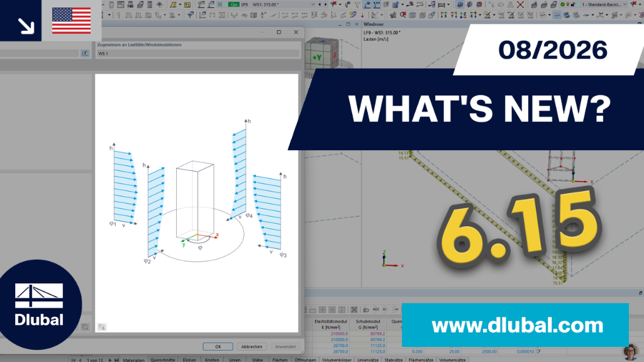The width and height of the screenshot is (644, 362).
Task: Click the WS 1 assigned field
Action: tap(198, 53)
